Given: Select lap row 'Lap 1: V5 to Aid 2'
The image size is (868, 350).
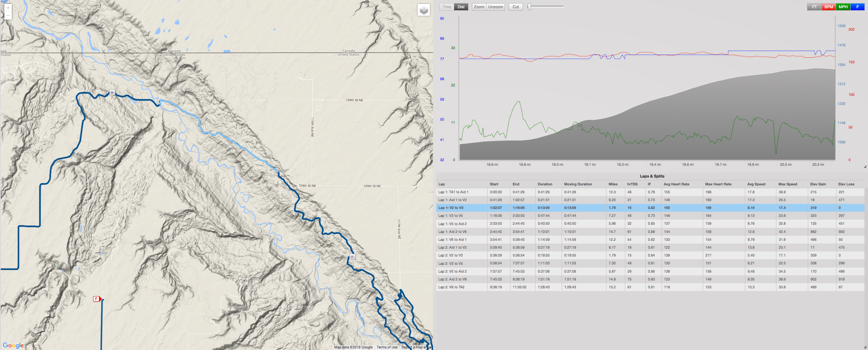Looking at the screenshot, I should (x=650, y=224).
